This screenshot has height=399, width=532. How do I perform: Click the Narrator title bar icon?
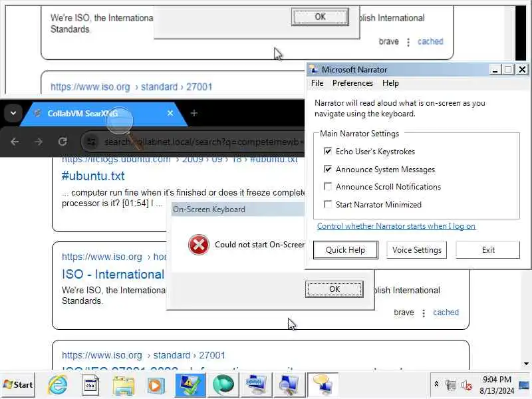pyautogui.click(x=313, y=69)
